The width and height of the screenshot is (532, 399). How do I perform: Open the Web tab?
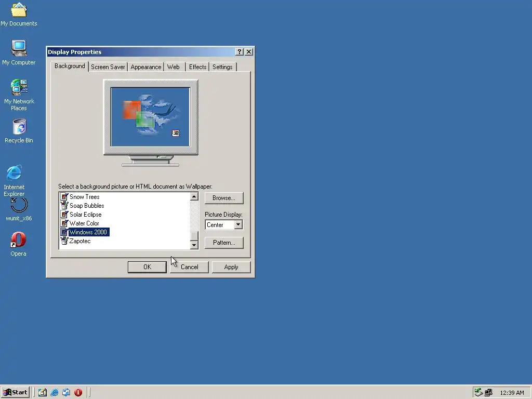click(174, 67)
